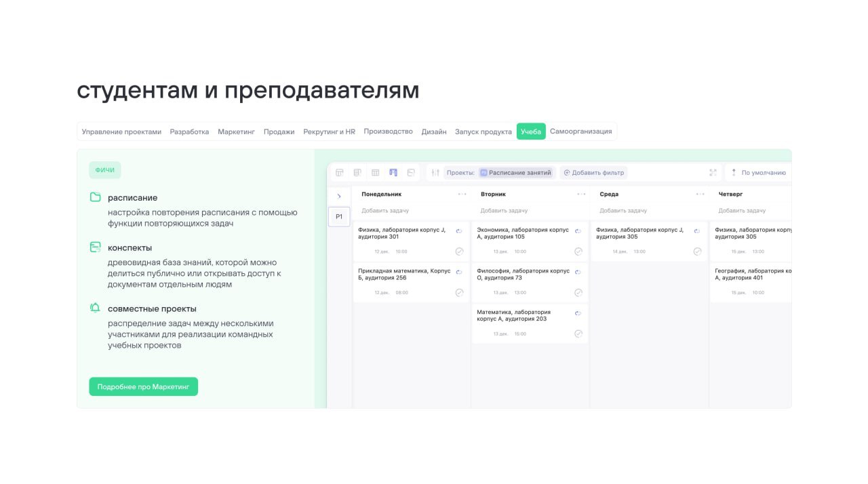Viewport: 868px width, 484px height.
Task: Expand the collapsed sidebar chevron
Action: [339, 197]
